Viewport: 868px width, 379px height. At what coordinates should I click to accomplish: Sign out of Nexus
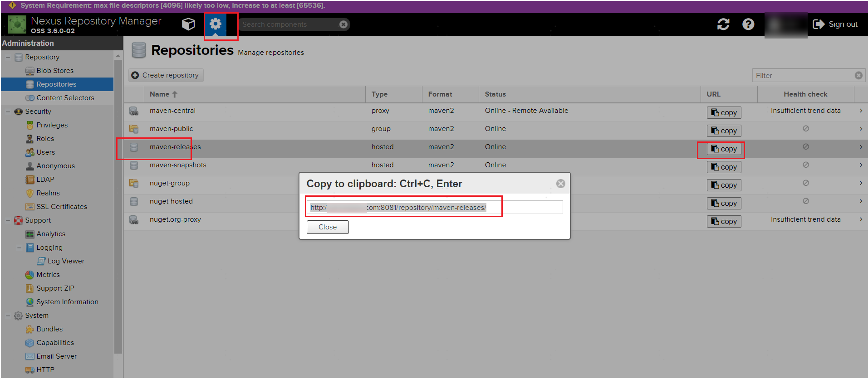coord(835,24)
